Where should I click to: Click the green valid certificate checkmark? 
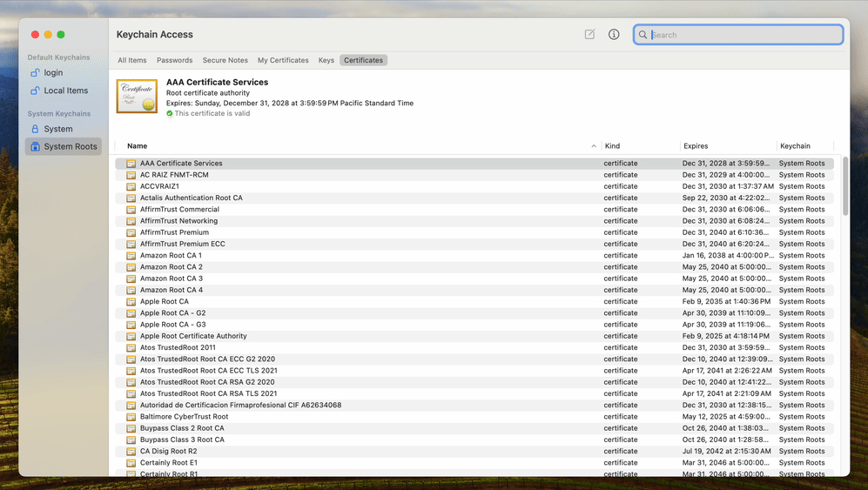pos(170,113)
